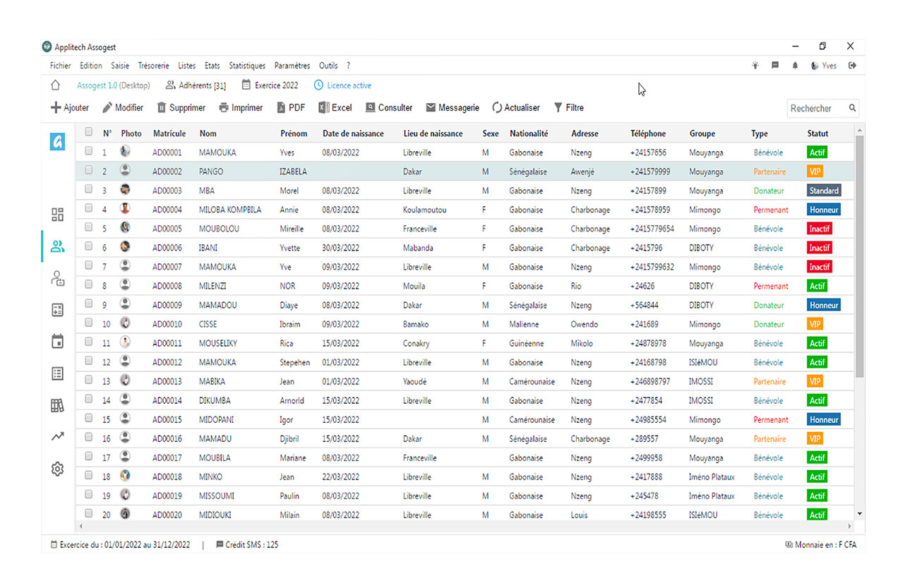Open the Paramètres menu
This screenshot has height=588, width=910.
(x=292, y=66)
